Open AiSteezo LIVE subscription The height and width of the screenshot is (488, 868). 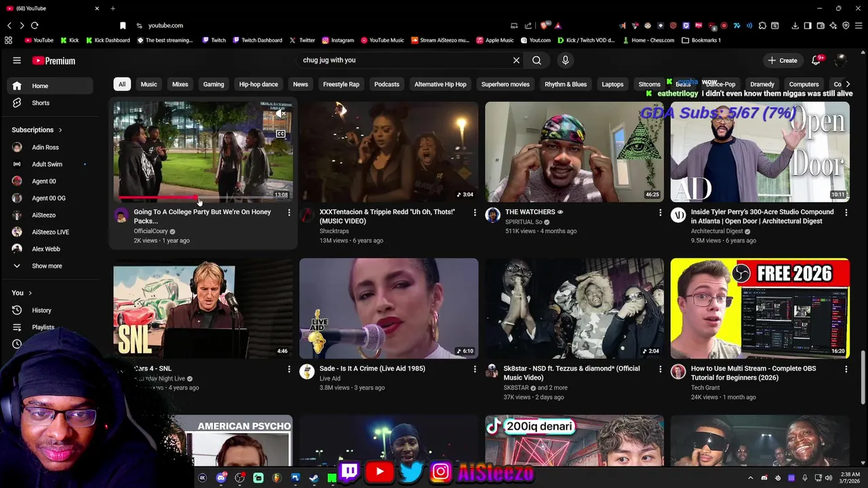pos(50,232)
